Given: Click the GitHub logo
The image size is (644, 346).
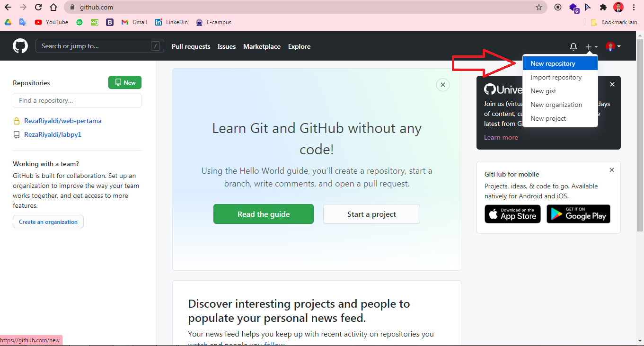Looking at the screenshot, I should (x=20, y=46).
